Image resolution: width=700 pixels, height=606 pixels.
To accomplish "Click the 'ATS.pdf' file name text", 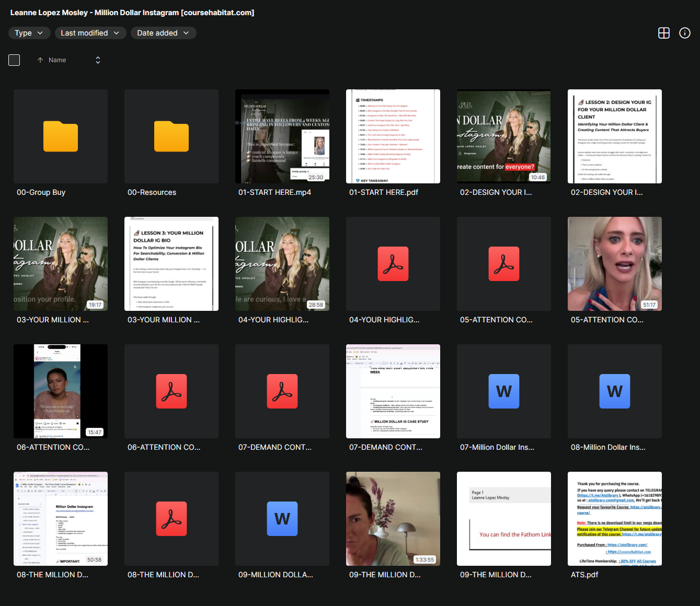I will (584, 575).
